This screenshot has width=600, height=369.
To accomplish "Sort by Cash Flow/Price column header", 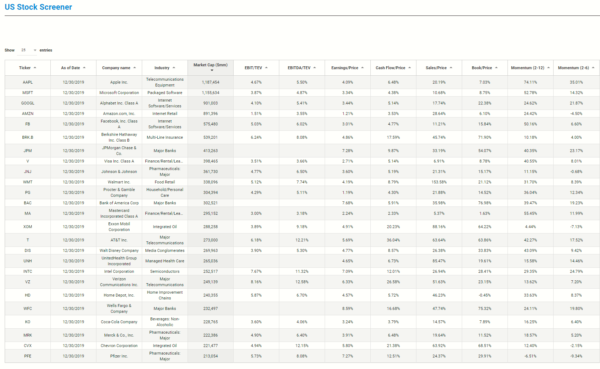I will 393,68.
